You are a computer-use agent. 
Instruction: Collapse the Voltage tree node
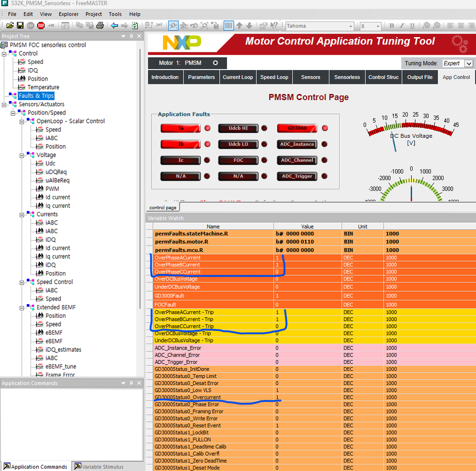click(x=22, y=155)
